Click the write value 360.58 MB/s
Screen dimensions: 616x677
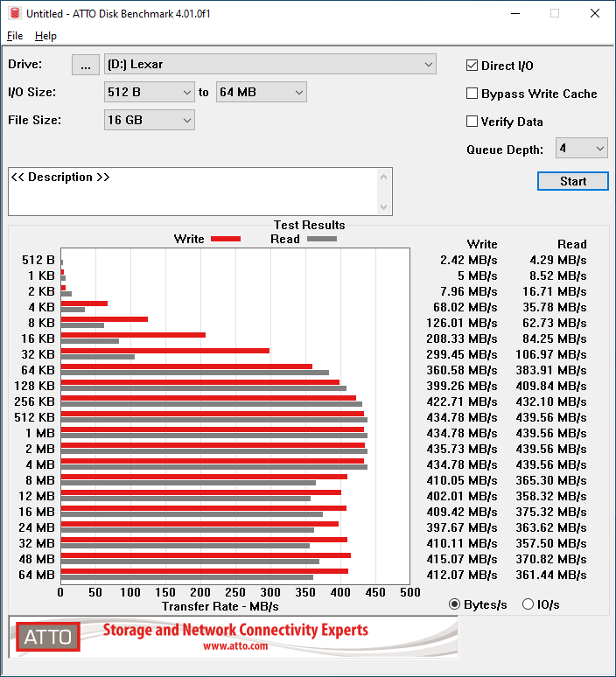point(462,371)
